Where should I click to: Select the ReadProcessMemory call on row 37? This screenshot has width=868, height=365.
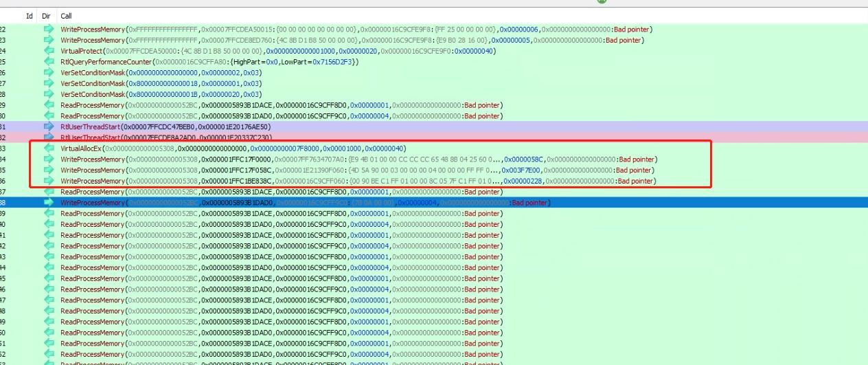click(282, 192)
